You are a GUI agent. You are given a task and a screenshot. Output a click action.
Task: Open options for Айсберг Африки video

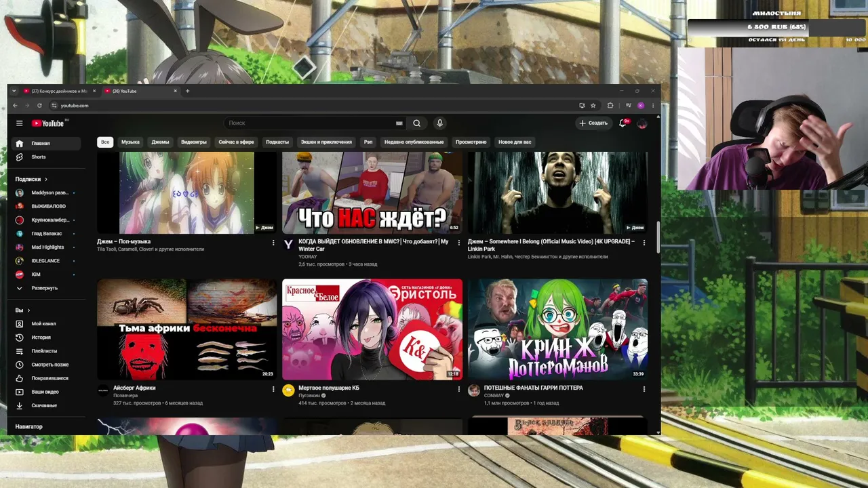273,389
